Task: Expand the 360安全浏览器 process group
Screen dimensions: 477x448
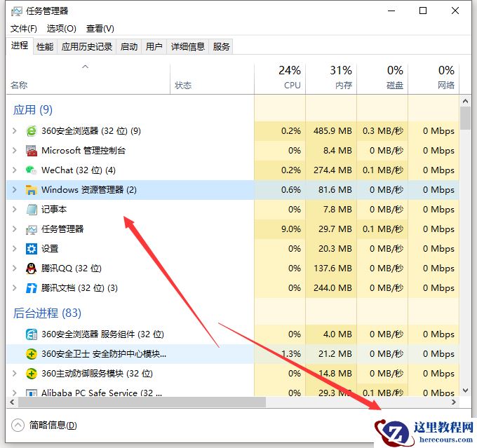Action: tap(14, 131)
